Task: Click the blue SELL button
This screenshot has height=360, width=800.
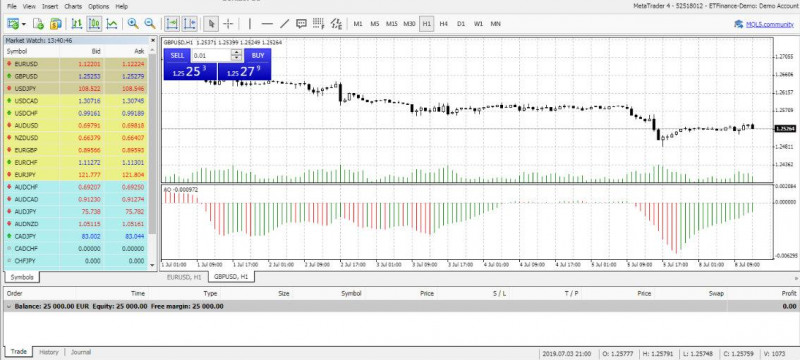Action: (177, 55)
